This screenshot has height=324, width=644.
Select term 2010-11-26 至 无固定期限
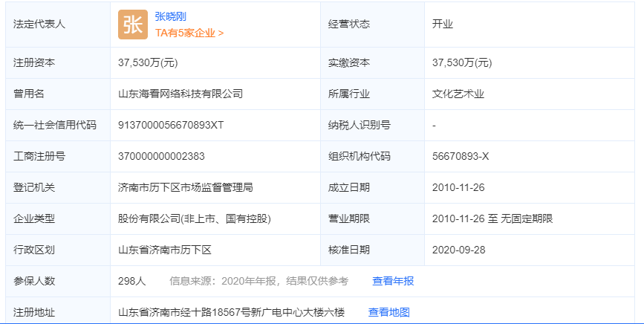(x=492, y=218)
